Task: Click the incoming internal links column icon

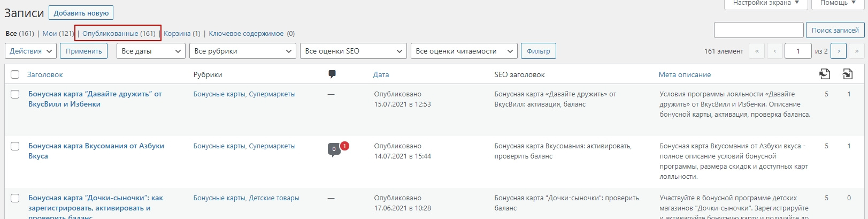Action: tap(848, 74)
